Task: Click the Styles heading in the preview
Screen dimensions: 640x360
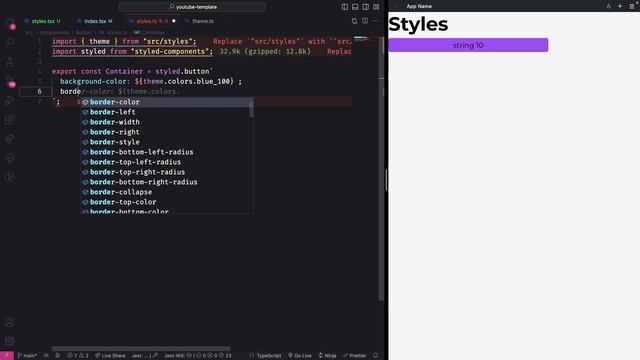Action: [418, 24]
